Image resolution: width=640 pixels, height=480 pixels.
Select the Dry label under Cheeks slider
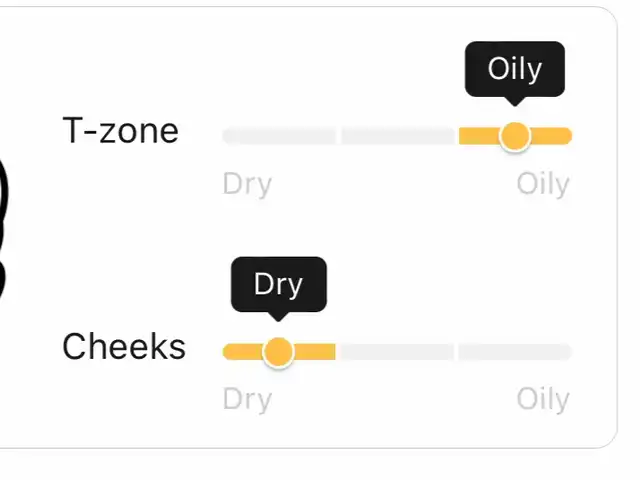point(247,400)
